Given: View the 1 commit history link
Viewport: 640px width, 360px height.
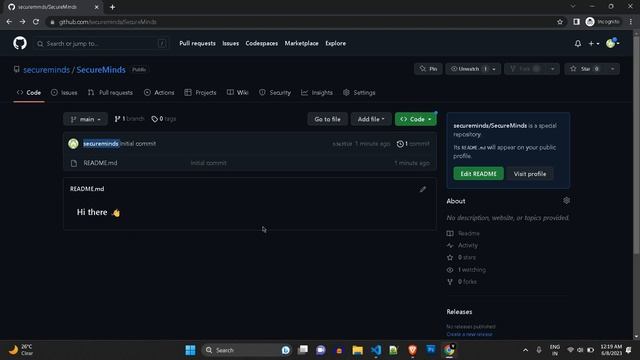Looking at the screenshot, I should (413, 144).
